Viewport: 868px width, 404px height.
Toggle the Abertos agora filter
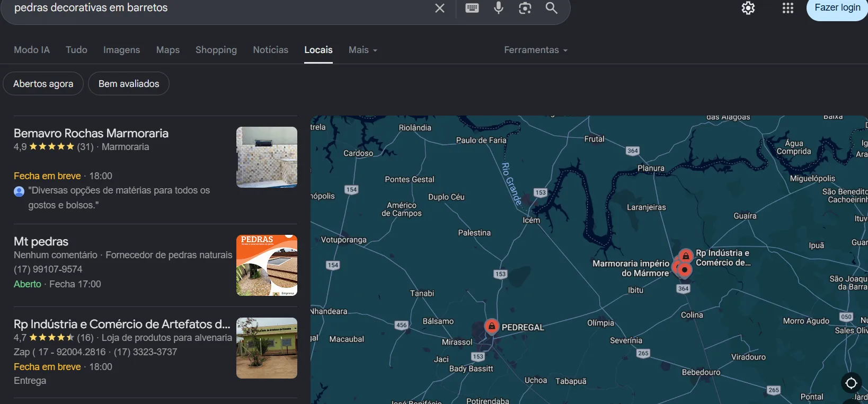pyautogui.click(x=43, y=84)
